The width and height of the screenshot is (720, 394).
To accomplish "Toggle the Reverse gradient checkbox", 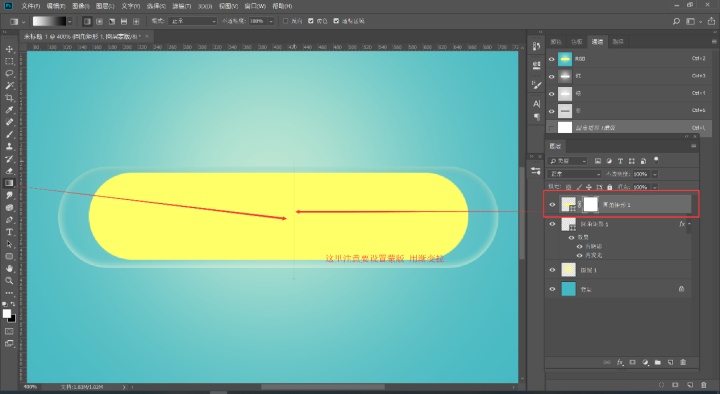I will 286,21.
